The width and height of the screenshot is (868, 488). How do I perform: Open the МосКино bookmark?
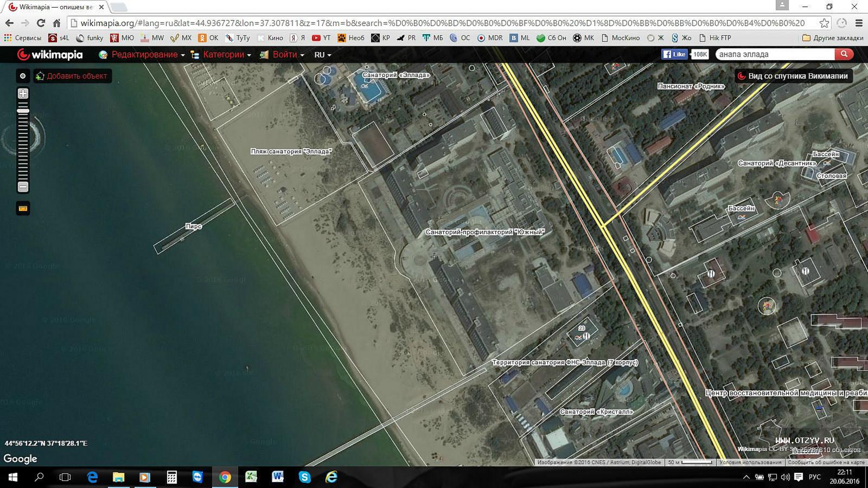[x=621, y=38]
